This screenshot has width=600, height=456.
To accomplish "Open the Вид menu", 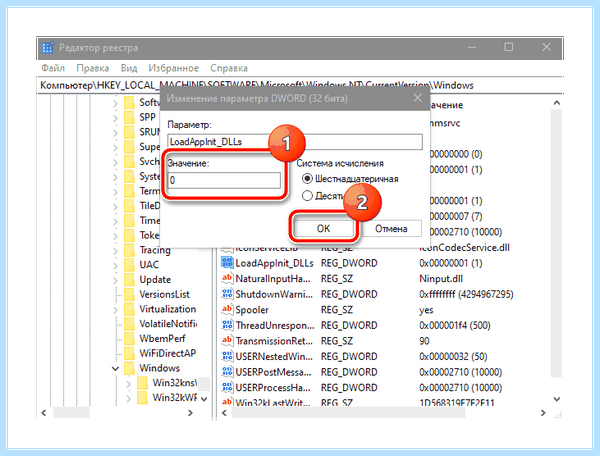I will [x=129, y=68].
